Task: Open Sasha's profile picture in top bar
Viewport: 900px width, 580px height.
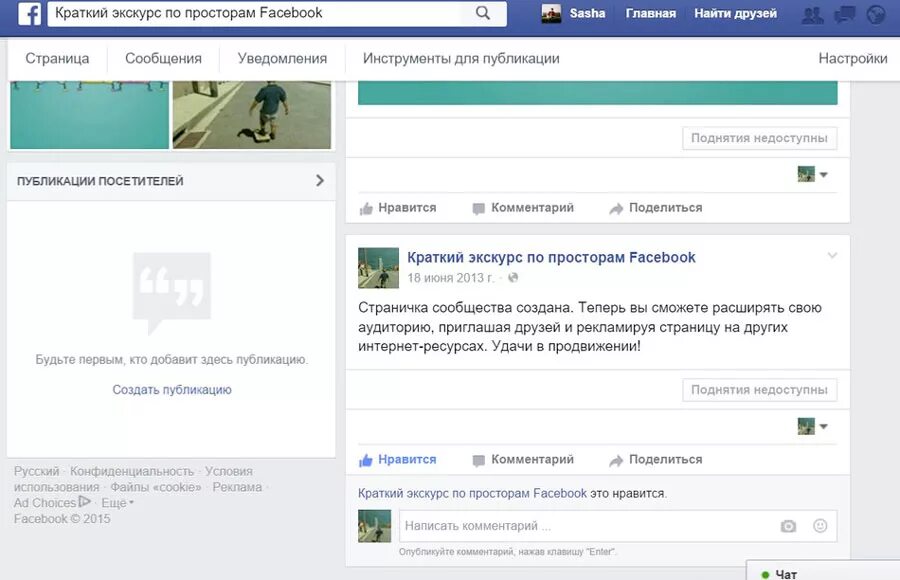Action: click(552, 13)
